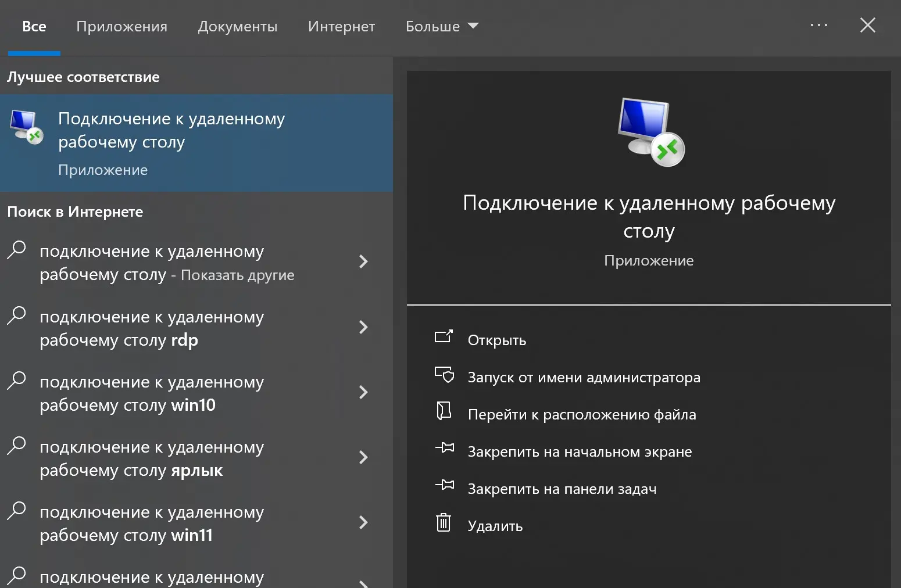This screenshot has height=588, width=901.
Task: Click the Run as administrator shield icon
Action: (x=444, y=375)
